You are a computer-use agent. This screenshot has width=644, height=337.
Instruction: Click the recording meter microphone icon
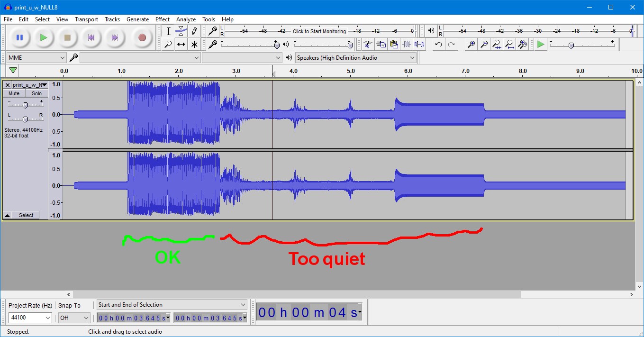(x=213, y=31)
